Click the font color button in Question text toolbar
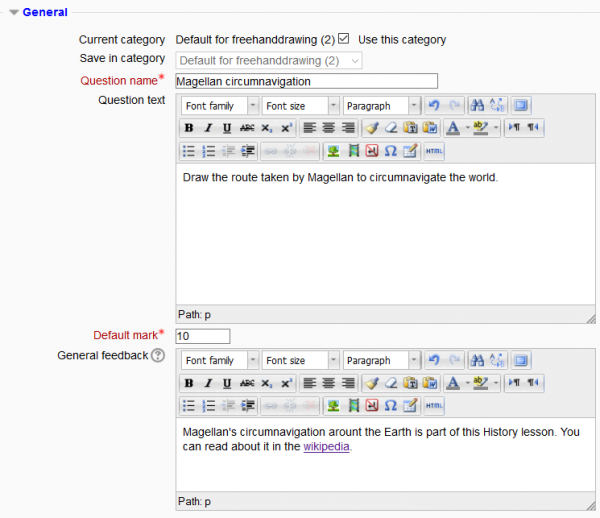 tap(453, 128)
